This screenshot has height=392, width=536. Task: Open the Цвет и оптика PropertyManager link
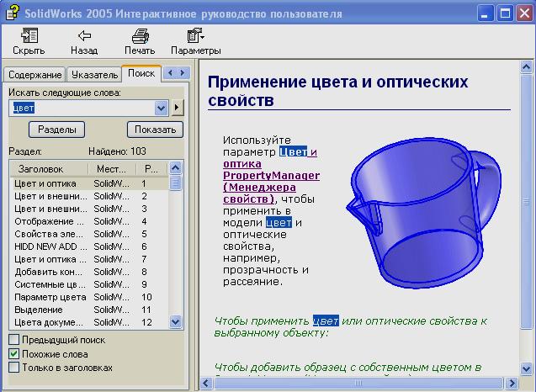(272, 176)
